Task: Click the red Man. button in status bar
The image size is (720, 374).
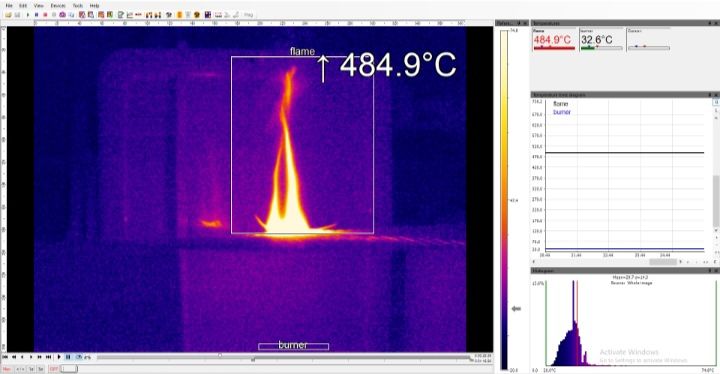Action: click(7, 369)
